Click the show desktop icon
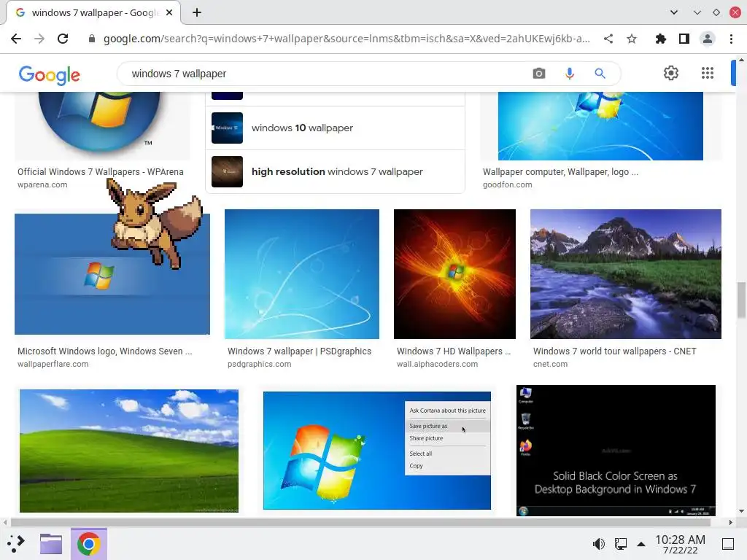Image resolution: width=747 pixels, height=560 pixels. (728, 543)
